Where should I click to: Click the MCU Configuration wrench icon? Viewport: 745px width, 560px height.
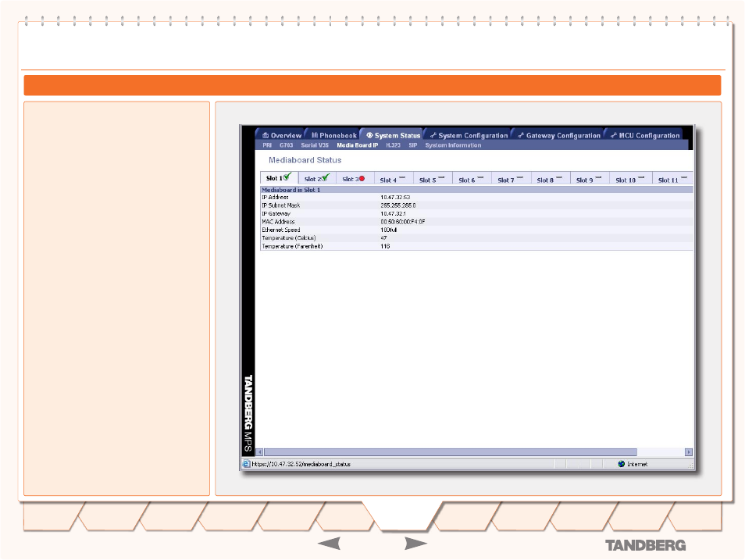click(x=613, y=135)
